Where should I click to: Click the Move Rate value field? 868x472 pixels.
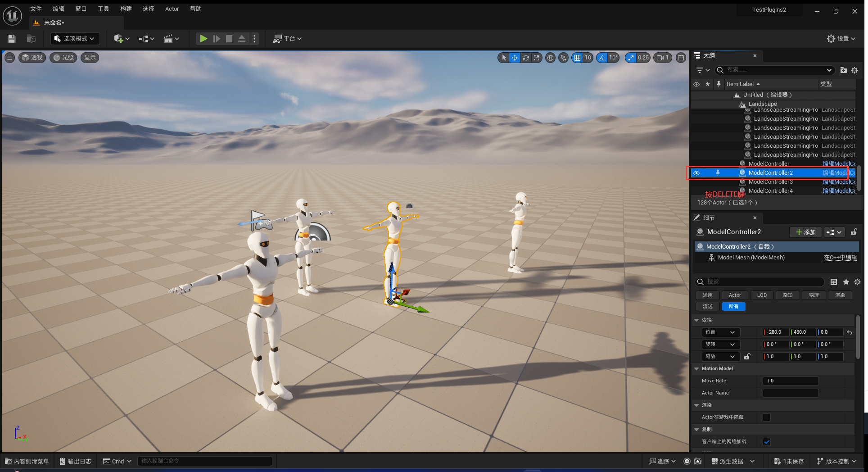[x=791, y=381]
